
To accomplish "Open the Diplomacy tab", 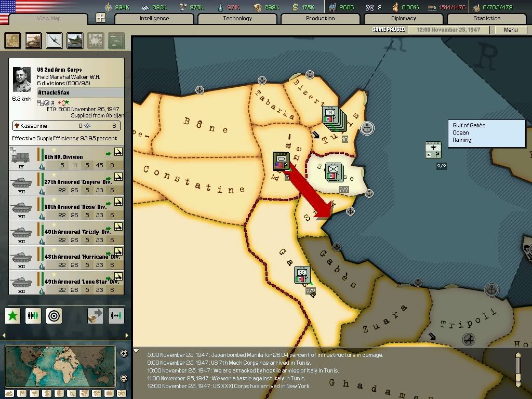I will (x=403, y=19).
